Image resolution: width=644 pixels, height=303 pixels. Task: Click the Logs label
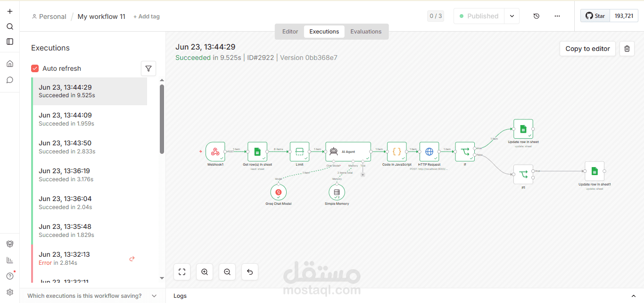(x=180, y=296)
